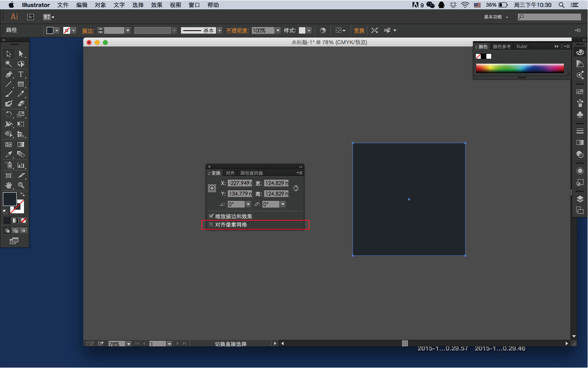The image size is (588, 368).
Task: Select the Lasso tool
Action: coord(21,64)
